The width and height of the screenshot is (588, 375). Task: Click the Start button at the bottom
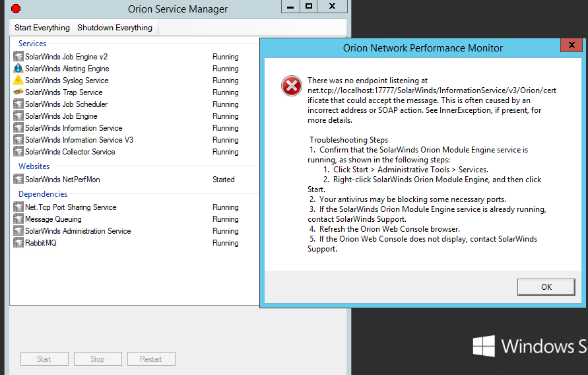[x=44, y=359]
